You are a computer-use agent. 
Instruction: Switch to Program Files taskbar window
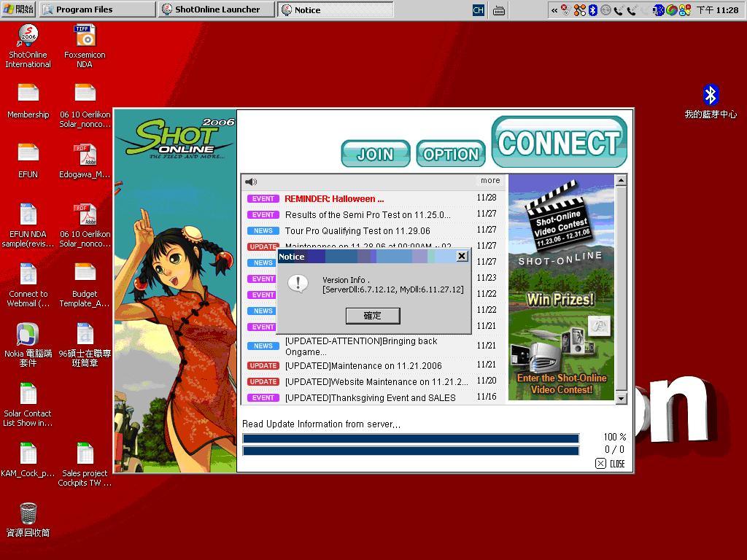pos(98,9)
